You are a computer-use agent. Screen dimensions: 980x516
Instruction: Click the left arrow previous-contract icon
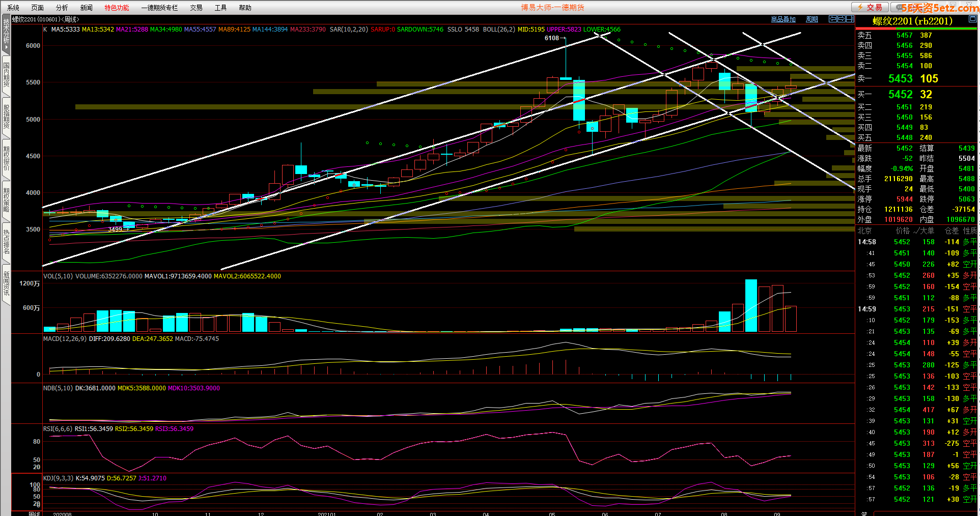833,19
